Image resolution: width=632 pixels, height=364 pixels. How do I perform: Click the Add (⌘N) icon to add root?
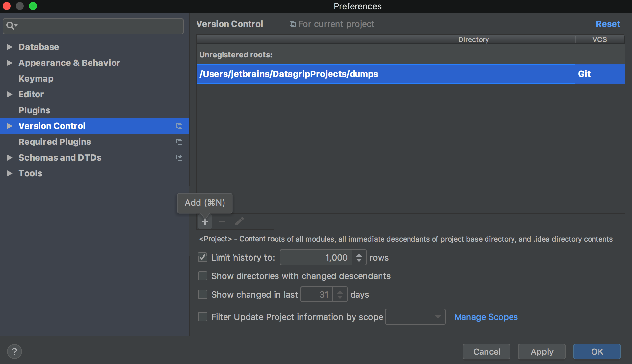[x=205, y=222]
